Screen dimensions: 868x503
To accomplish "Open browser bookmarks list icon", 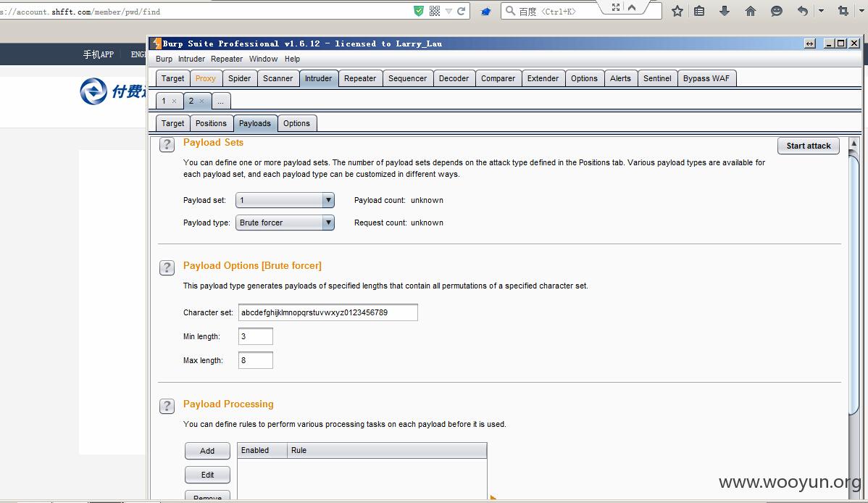I will click(x=700, y=11).
